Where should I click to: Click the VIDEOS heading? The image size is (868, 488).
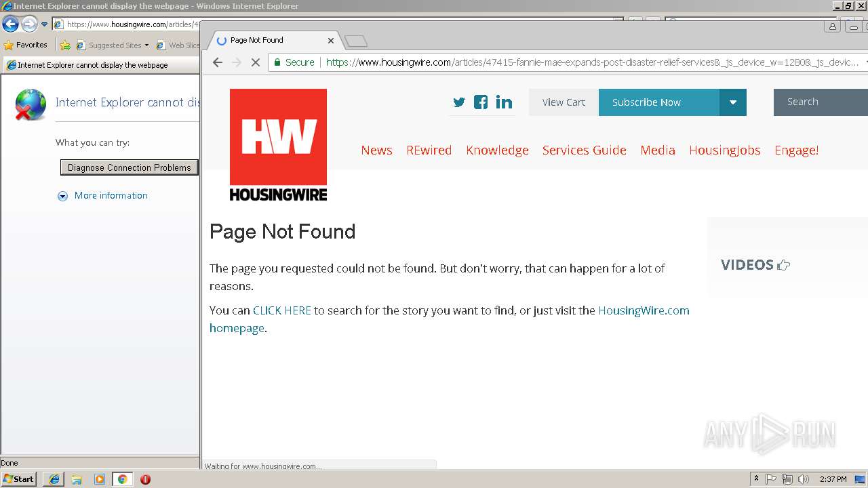[747, 265]
